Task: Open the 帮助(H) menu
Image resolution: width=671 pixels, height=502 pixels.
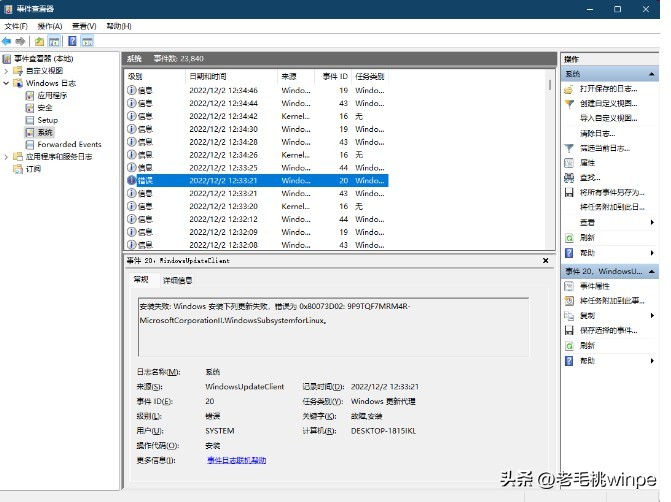Action: [x=119, y=26]
